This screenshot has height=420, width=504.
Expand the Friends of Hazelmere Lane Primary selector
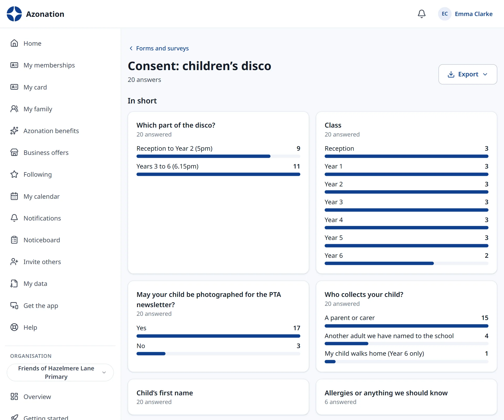[x=60, y=372]
